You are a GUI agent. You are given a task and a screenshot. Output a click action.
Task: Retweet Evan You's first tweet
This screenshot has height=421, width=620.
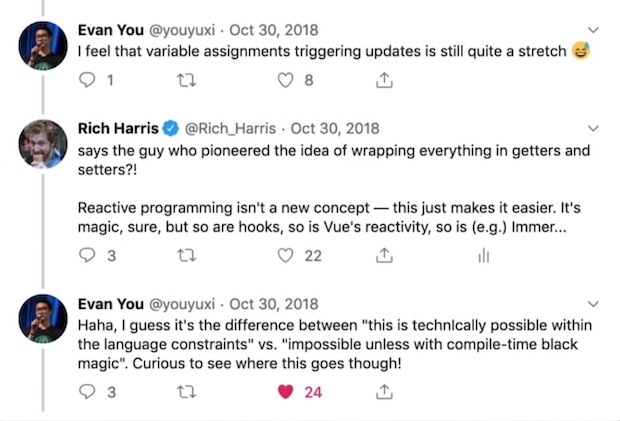point(186,81)
